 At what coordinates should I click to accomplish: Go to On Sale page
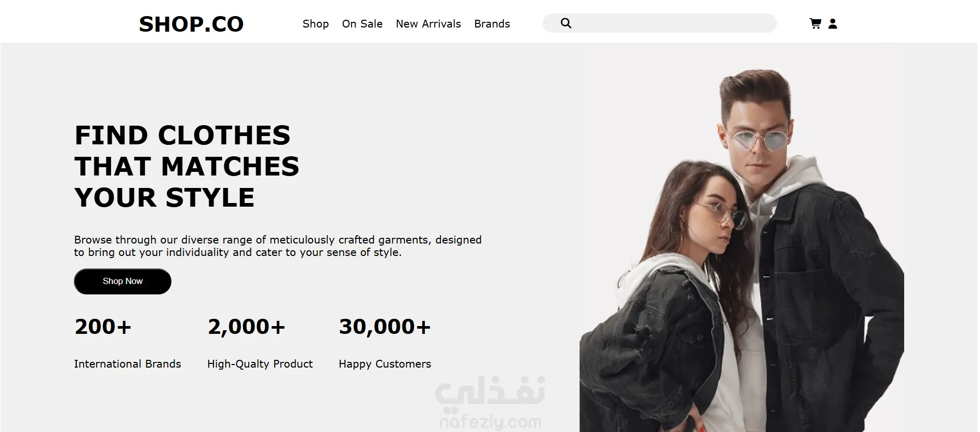[x=362, y=24]
